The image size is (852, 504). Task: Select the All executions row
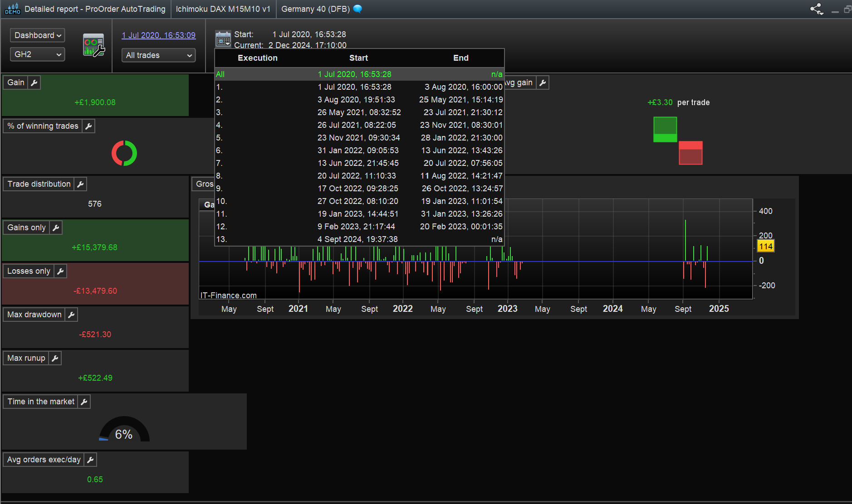click(x=359, y=74)
